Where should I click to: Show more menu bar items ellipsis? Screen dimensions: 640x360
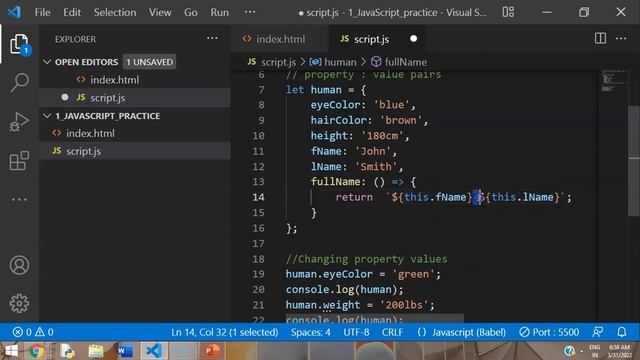pyautogui.click(x=250, y=12)
